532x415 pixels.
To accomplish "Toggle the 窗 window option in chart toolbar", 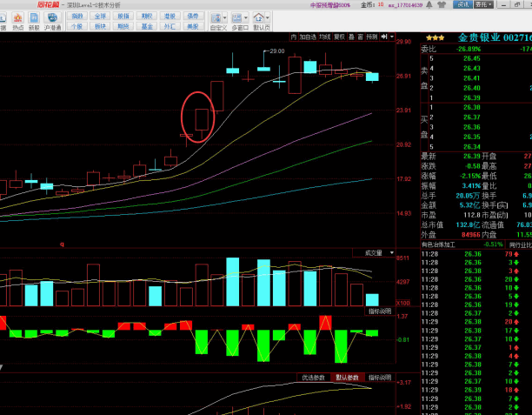I will tap(361, 37).
